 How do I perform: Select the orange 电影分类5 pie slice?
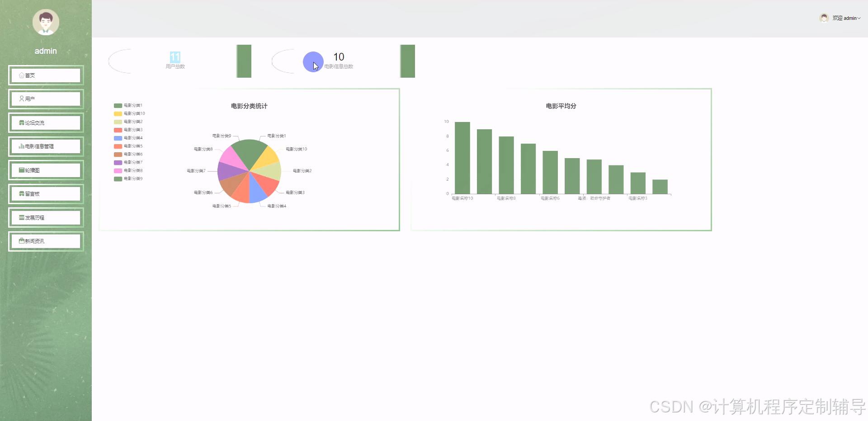242,192
